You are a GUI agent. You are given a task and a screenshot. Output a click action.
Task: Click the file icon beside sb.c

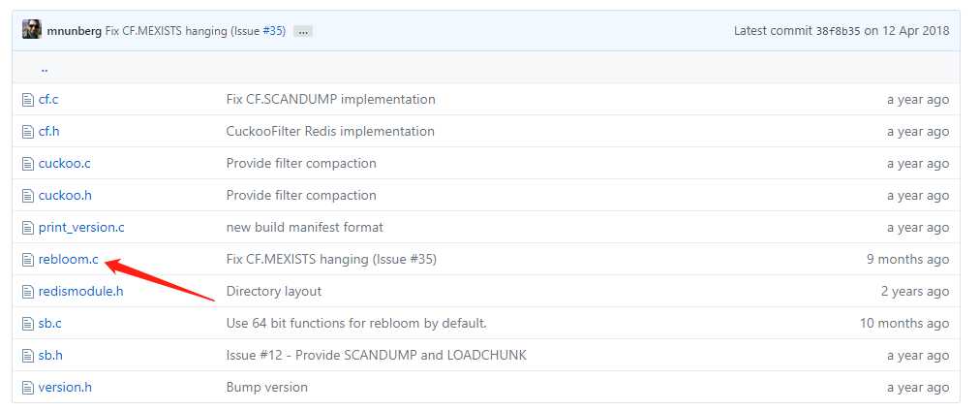pos(27,324)
